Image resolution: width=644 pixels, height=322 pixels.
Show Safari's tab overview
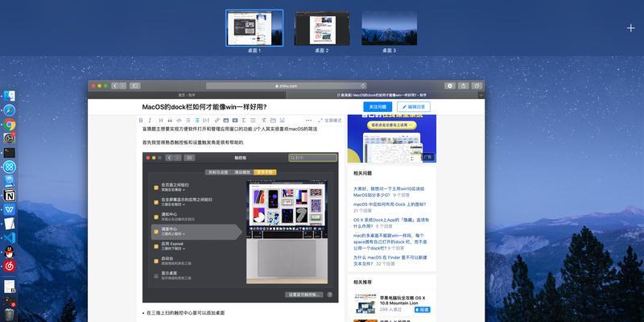477,86
